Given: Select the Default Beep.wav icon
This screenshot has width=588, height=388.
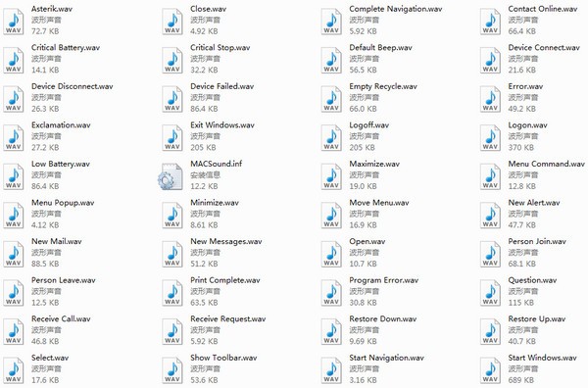Looking at the screenshot, I should point(331,60).
